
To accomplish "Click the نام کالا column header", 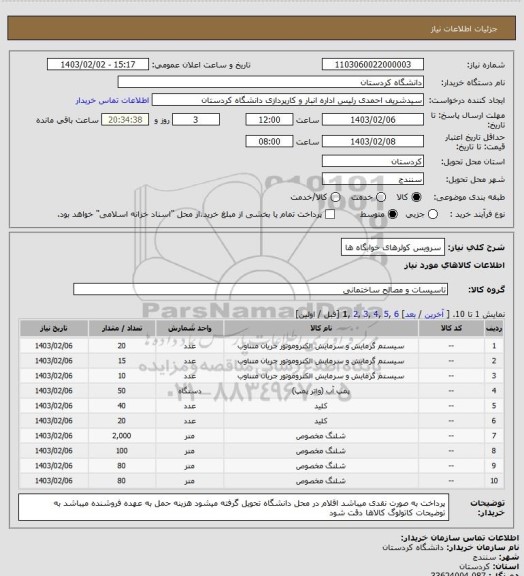I will (x=321, y=328).
